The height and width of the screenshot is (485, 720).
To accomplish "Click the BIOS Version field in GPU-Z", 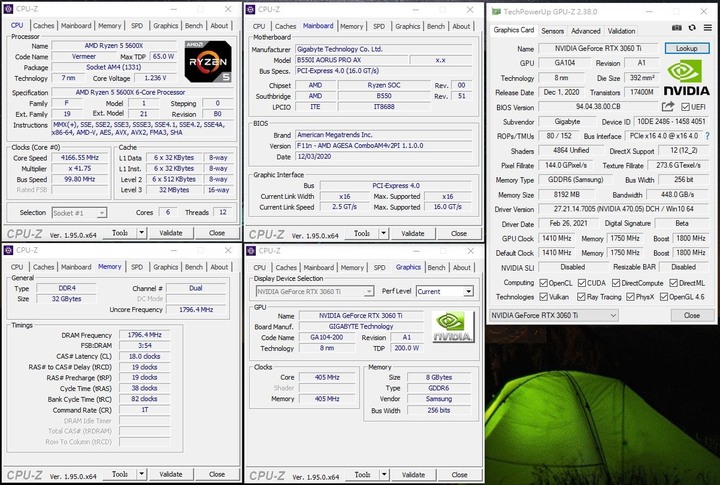I will click(598, 107).
